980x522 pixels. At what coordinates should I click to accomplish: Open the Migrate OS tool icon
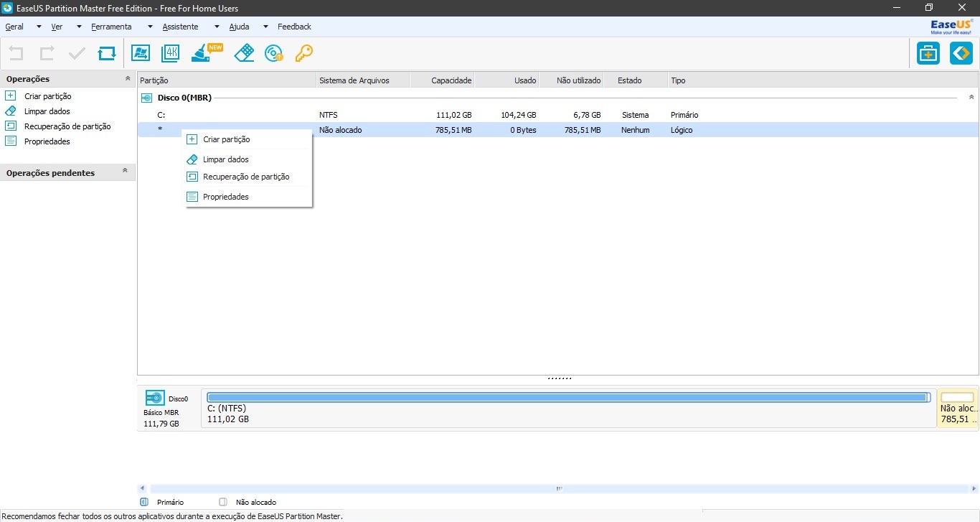(141, 53)
